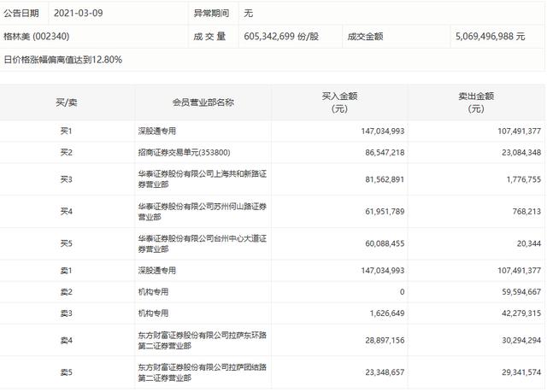Click buy amount 86,547,218
The width and height of the screenshot is (547, 392).
[385, 152]
